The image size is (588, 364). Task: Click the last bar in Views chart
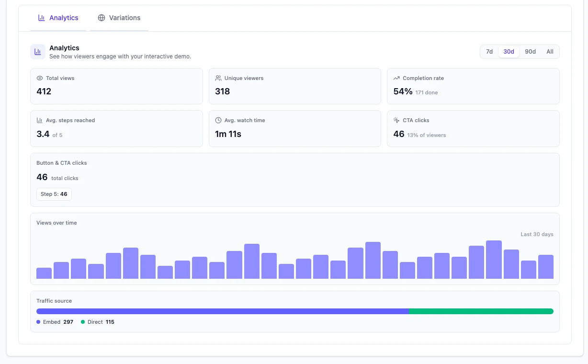(546, 267)
